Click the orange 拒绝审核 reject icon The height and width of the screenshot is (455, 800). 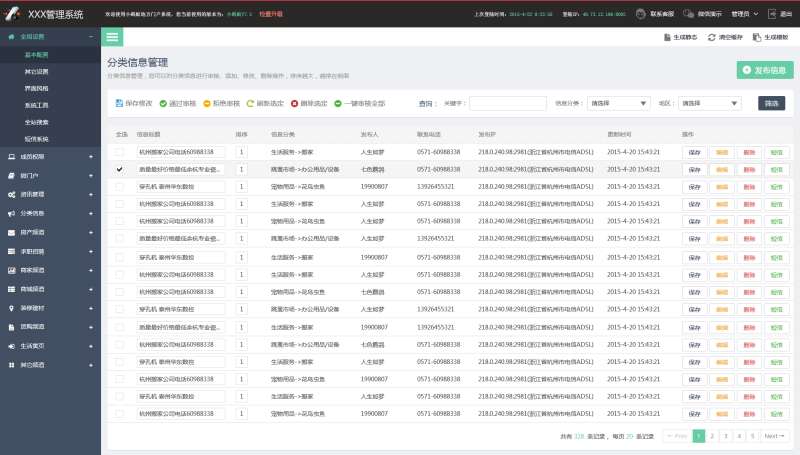coord(207,103)
